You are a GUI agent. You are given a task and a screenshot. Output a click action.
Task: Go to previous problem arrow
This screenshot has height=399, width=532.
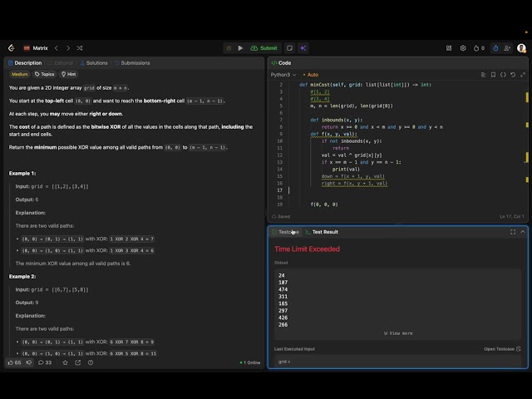point(57,48)
